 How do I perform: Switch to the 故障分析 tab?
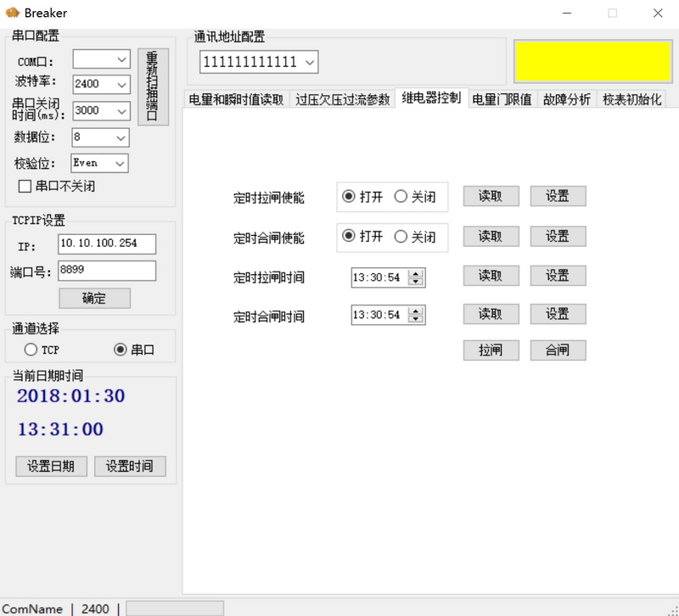tap(566, 98)
